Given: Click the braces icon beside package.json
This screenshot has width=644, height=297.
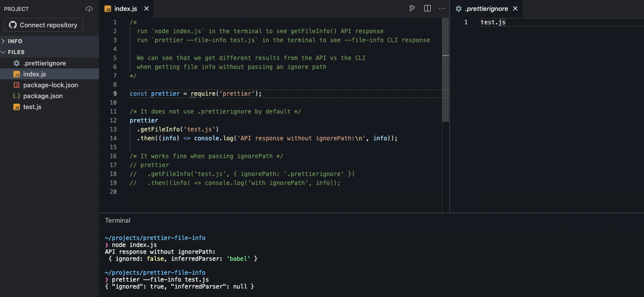Looking at the screenshot, I should 16,96.
